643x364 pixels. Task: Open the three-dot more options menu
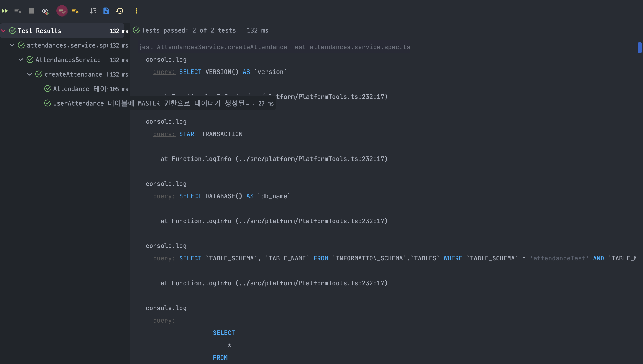click(137, 11)
